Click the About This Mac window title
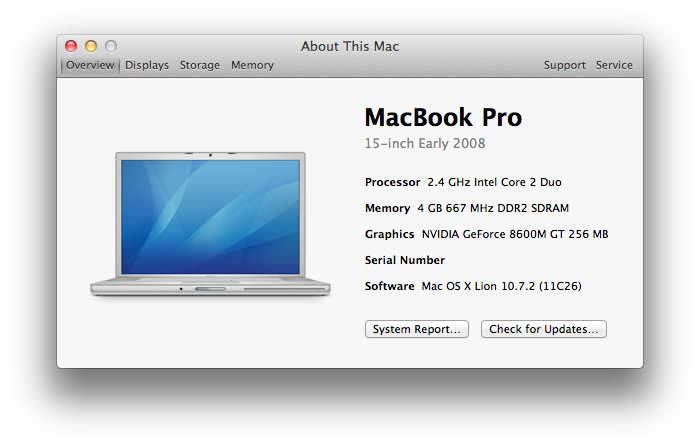This screenshot has height=447, width=700. (350, 46)
